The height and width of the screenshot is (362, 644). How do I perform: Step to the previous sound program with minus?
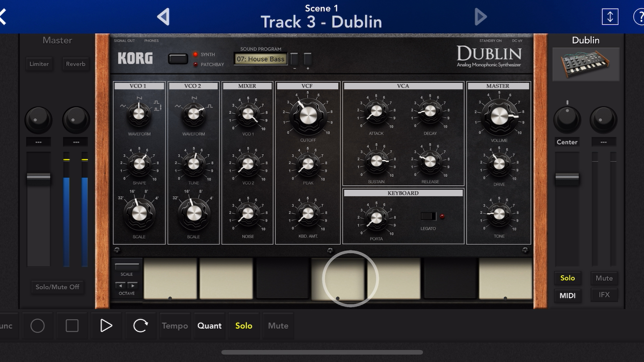(x=294, y=60)
